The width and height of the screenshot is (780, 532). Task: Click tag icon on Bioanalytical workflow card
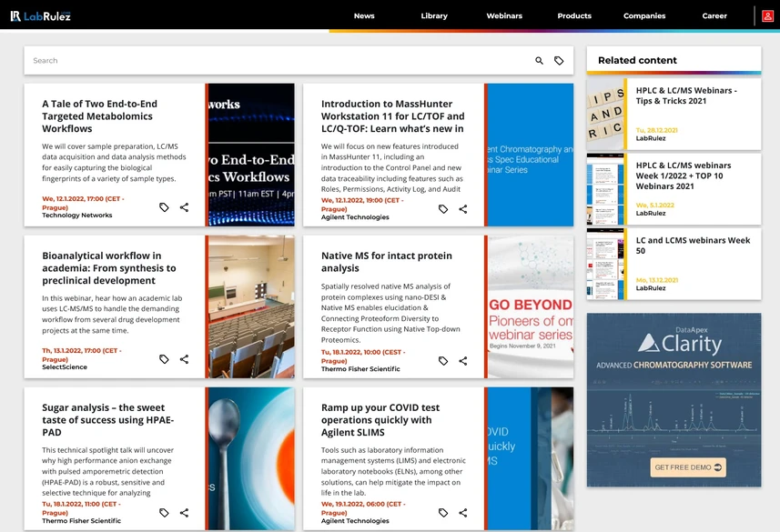[x=164, y=359]
